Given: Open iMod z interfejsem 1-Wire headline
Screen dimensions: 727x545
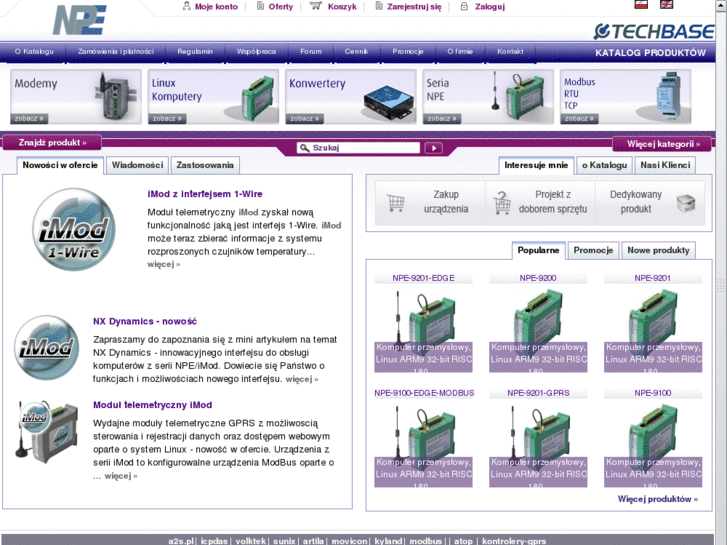Looking at the screenshot, I should click(x=205, y=194).
